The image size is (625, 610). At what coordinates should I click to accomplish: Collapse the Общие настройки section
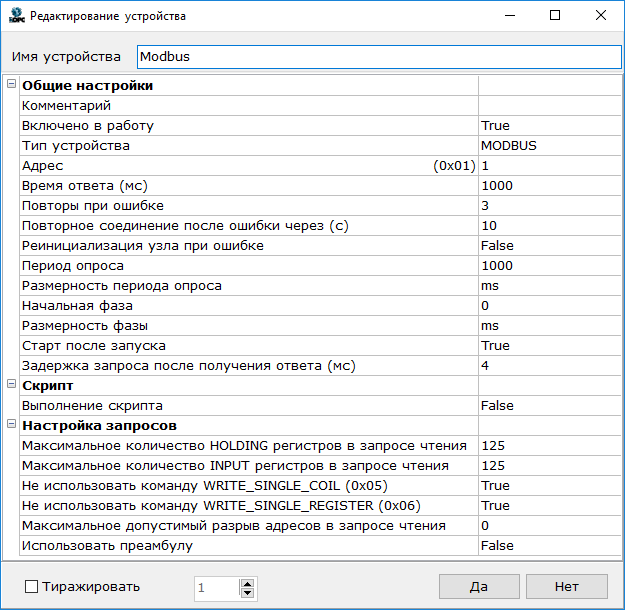click(x=11, y=86)
